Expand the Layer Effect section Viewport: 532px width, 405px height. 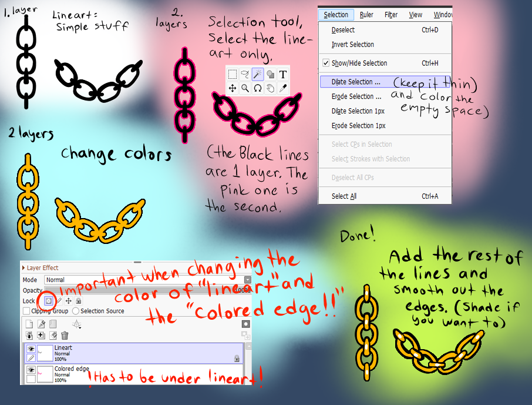pyautogui.click(x=23, y=267)
